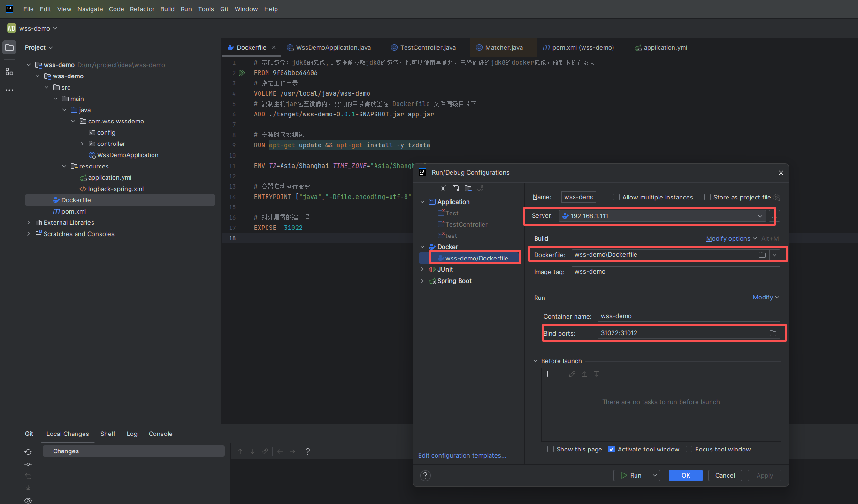Screen dimensions: 858x504
Task: Check Store as project file
Action: pyautogui.click(x=707, y=197)
